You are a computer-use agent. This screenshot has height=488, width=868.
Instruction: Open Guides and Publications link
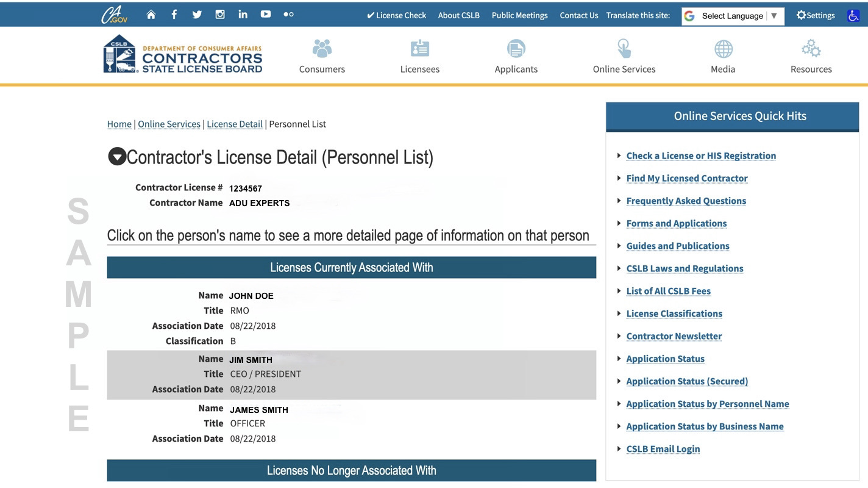pos(678,246)
